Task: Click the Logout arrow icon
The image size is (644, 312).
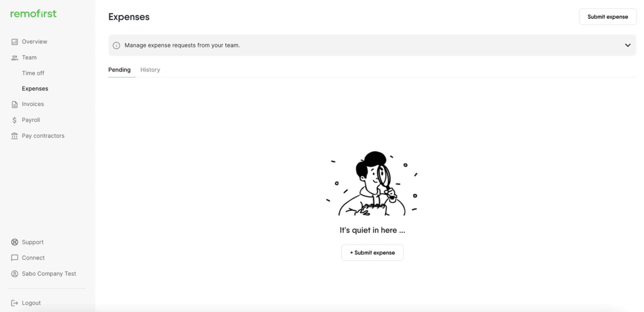Action: 14,303
